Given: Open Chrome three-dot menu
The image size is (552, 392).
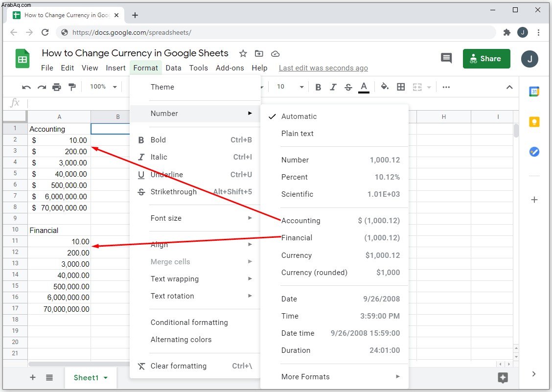Looking at the screenshot, I should pyautogui.click(x=538, y=32).
